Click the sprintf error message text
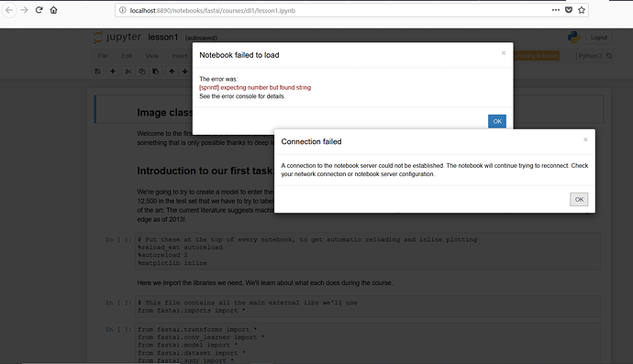Screen dimensions: 633x364 point(255,88)
